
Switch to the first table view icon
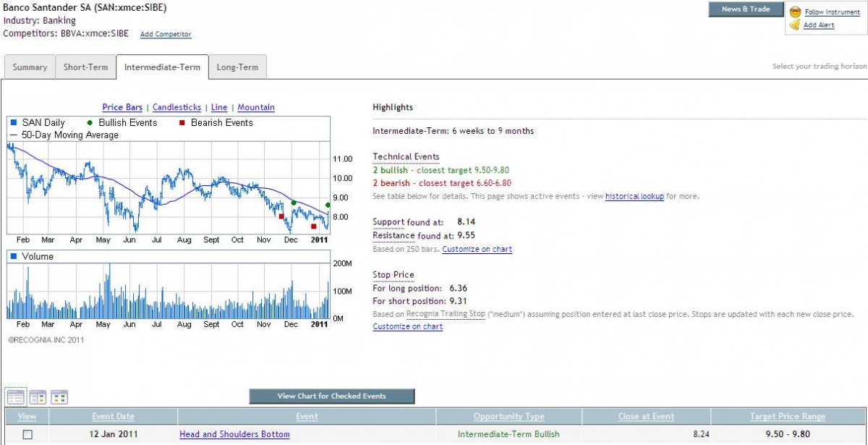(15, 397)
